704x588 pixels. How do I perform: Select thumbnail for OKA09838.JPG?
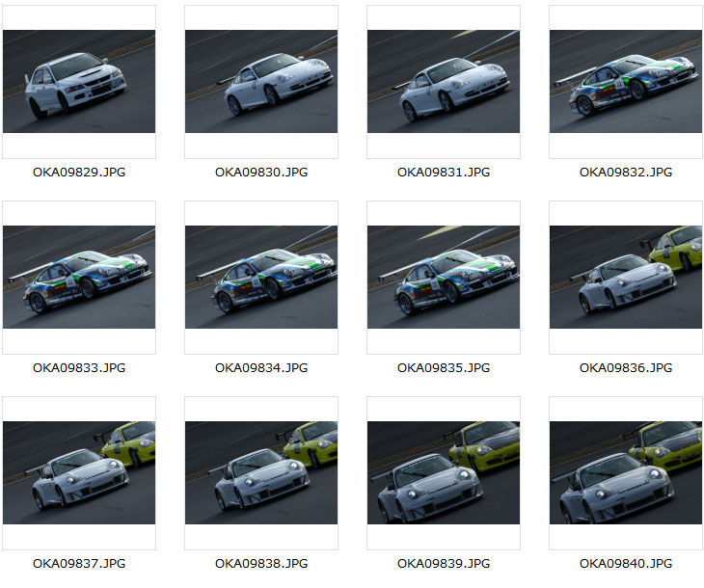261,472
